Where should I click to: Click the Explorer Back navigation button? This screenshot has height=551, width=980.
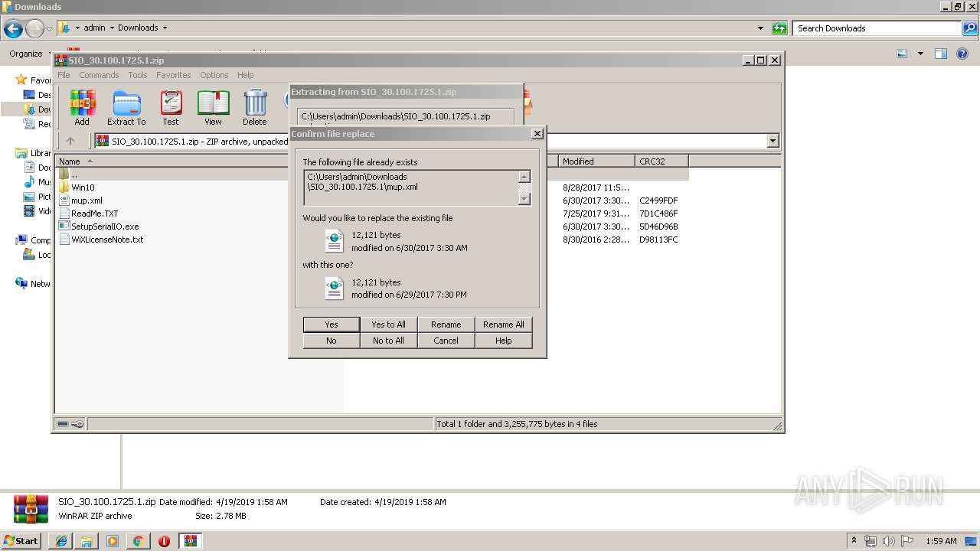[13, 28]
